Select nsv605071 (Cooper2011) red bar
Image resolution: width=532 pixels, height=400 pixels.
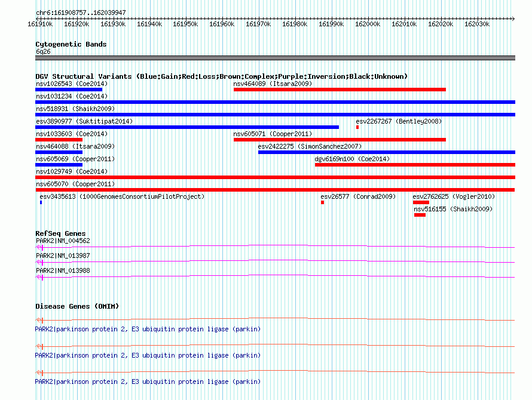pyautogui.click(x=340, y=140)
